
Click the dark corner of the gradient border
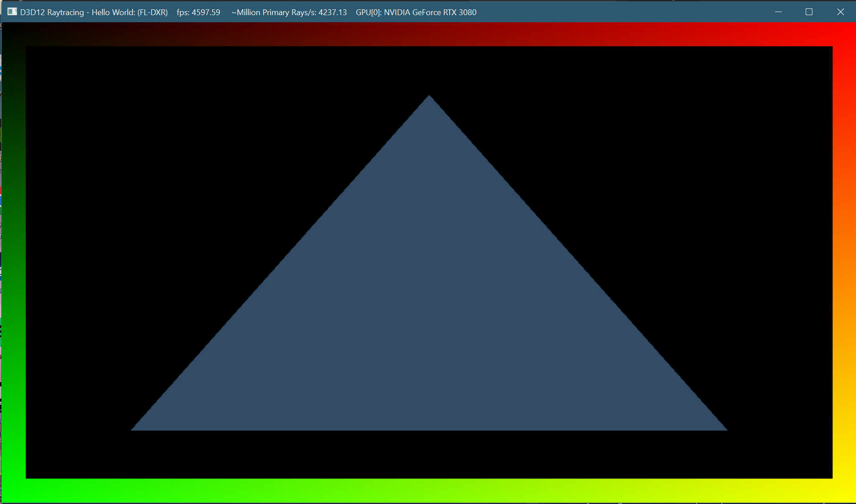coord(13,34)
